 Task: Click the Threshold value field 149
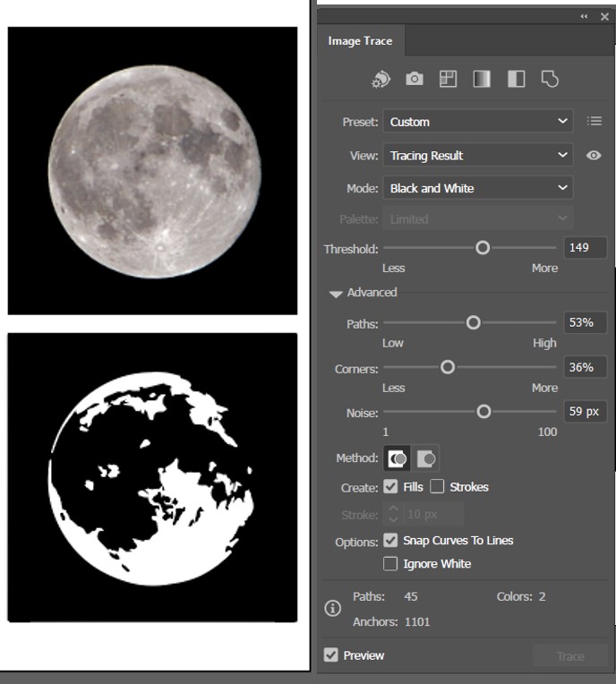coord(585,248)
